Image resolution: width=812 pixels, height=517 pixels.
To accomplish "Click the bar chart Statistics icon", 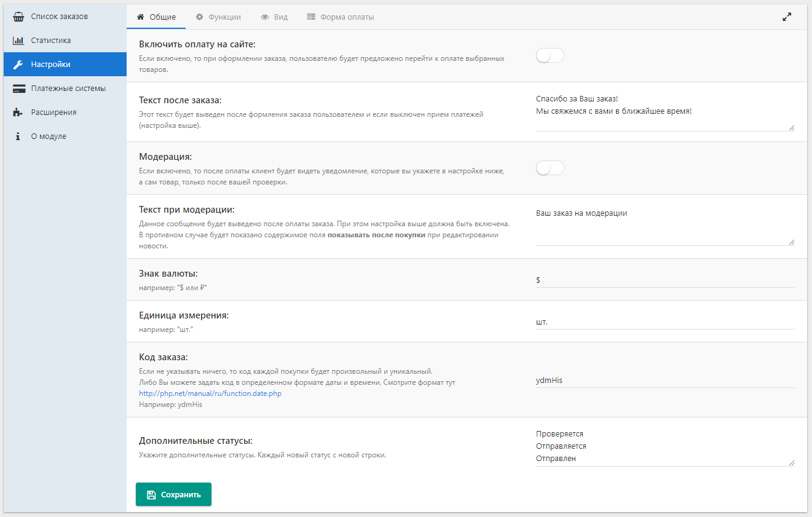I will (x=18, y=41).
